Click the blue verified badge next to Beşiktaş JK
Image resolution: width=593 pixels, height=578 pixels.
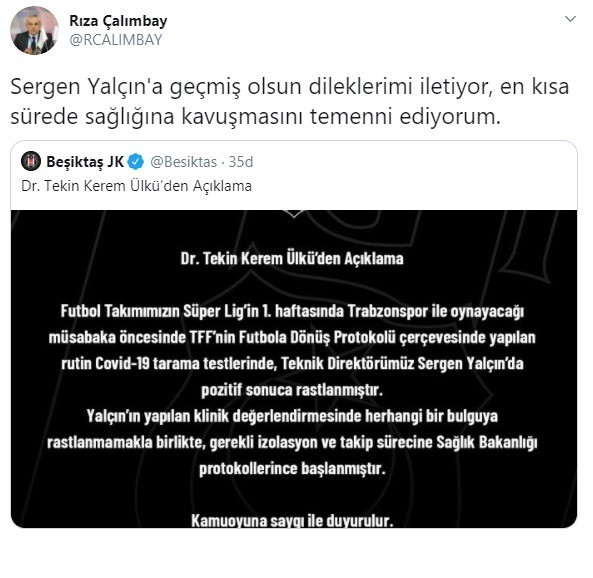pyautogui.click(x=135, y=162)
